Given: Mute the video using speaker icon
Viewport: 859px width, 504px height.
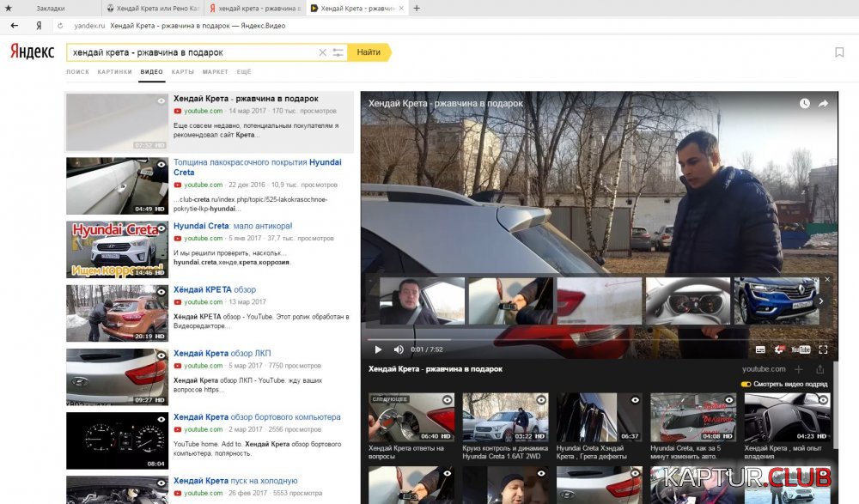Looking at the screenshot, I should pyautogui.click(x=399, y=349).
